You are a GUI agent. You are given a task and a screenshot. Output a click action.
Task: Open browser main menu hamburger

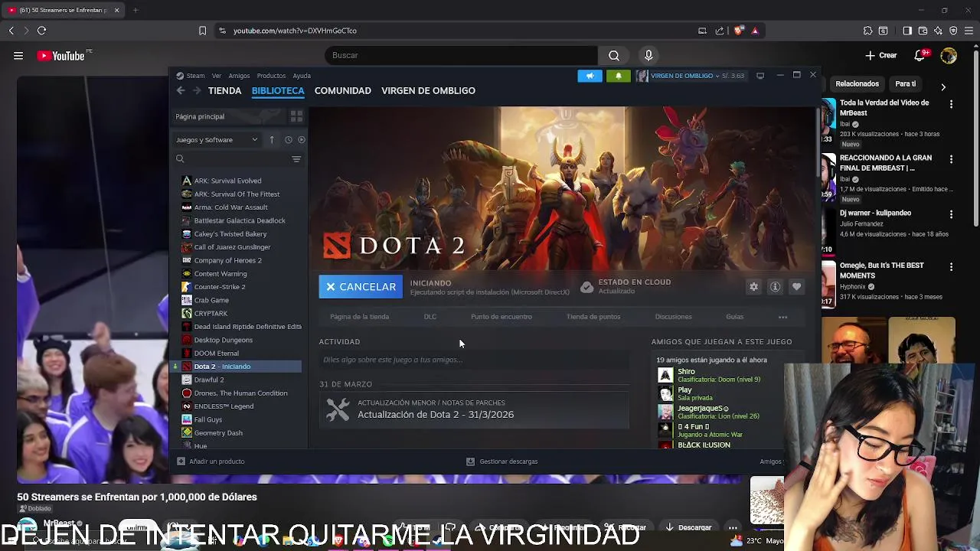969,31
